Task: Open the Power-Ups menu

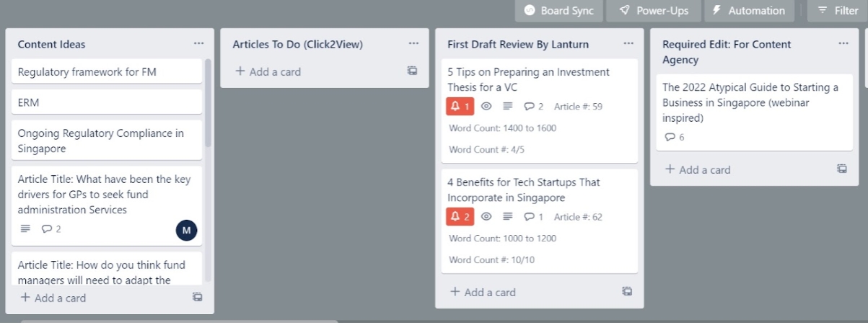Action: [654, 10]
